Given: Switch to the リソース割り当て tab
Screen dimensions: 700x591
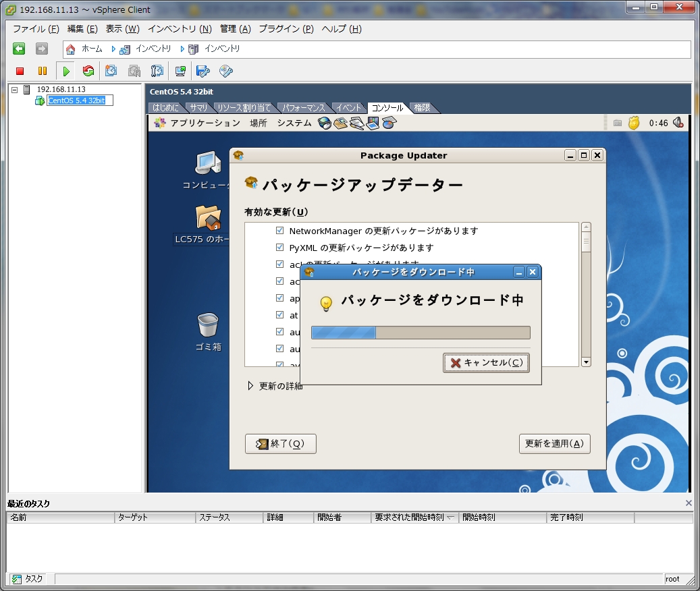Looking at the screenshot, I should tap(244, 107).
